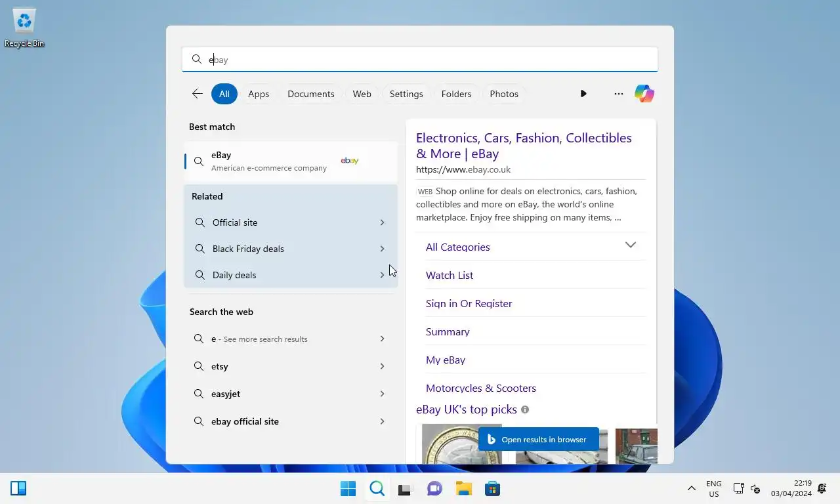Screen dimensions: 840x504
Task: Switch to the Web filter tab
Action: point(362,94)
